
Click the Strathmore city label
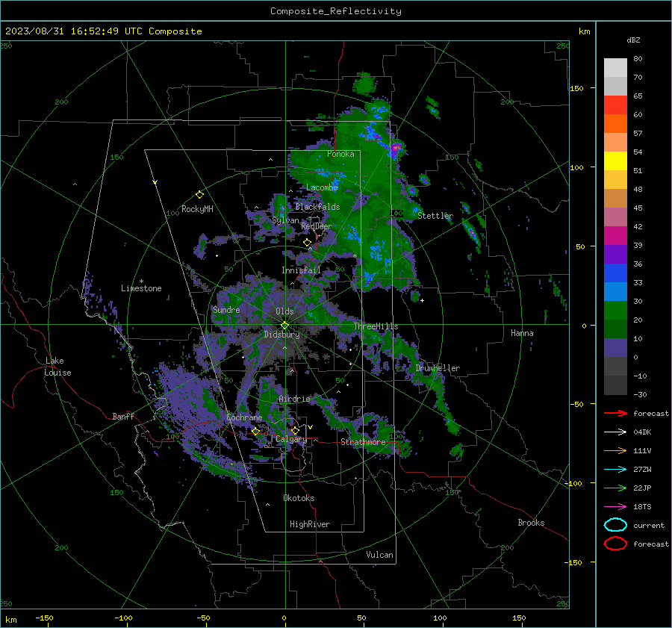pyautogui.click(x=364, y=442)
